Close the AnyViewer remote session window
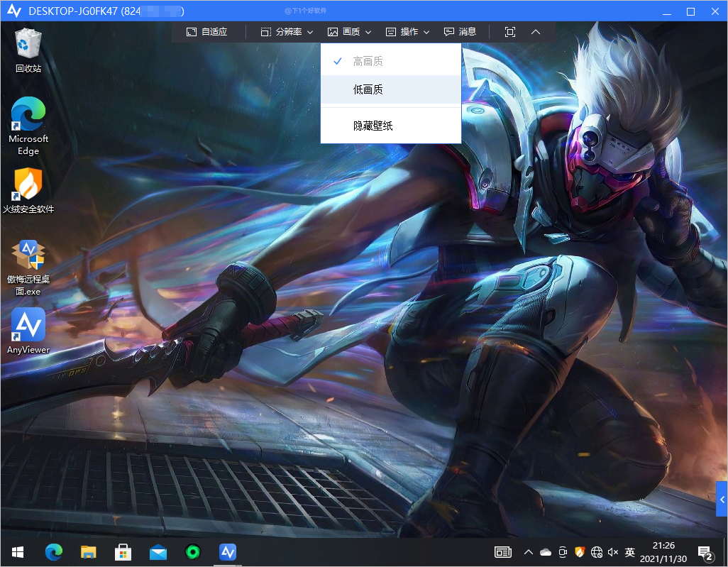The image size is (728, 567). click(x=715, y=11)
